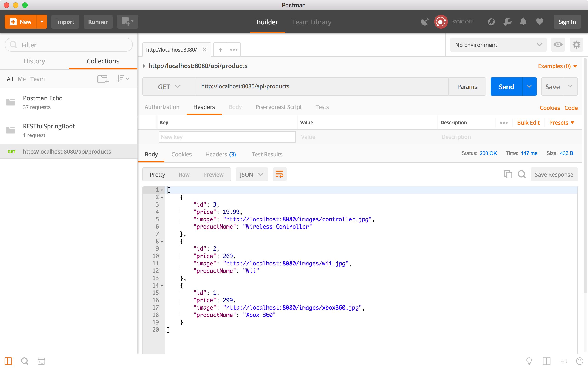Click the new collection folder icon

pyautogui.click(x=103, y=79)
